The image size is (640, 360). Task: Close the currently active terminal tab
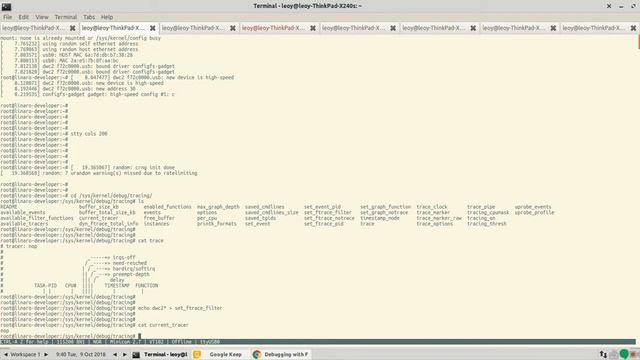pos(152,28)
